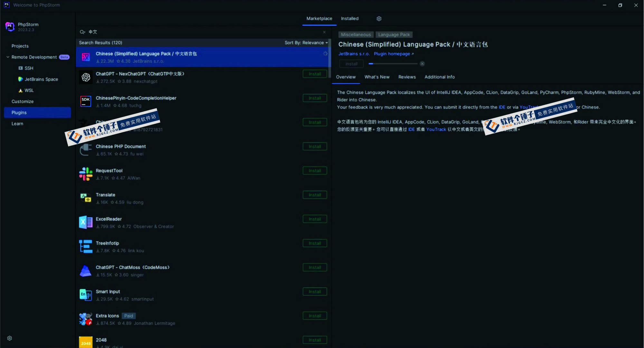Install the Smart Input plugin
The height and width of the screenshot is (348, 644).
pos(315,291)
